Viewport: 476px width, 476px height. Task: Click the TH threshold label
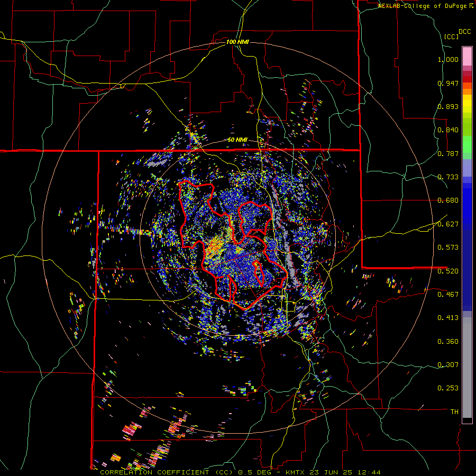pos(454,412)
